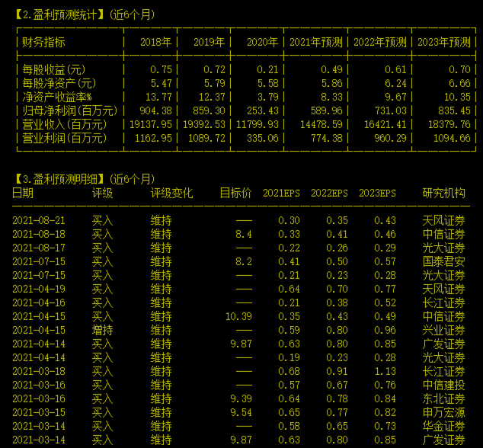The width and height of the screenshot is (483, 448).
Task: Click the 19392.53 revenue value
Action: tap(204, 124)
